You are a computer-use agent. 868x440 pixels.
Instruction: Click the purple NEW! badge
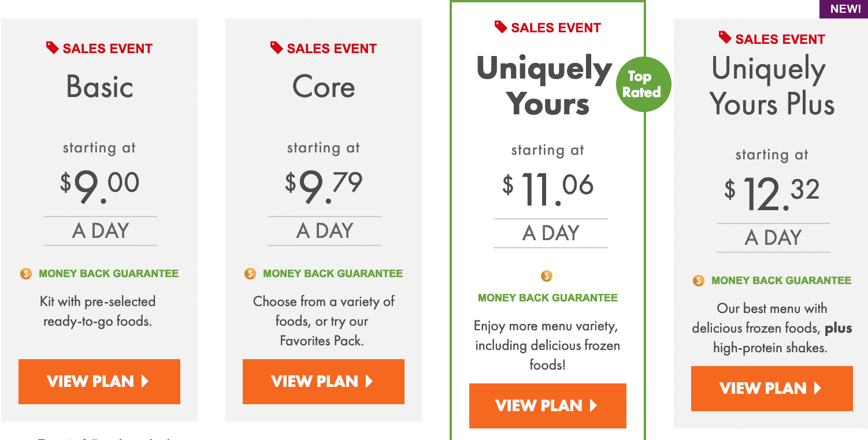pos(844,9)
